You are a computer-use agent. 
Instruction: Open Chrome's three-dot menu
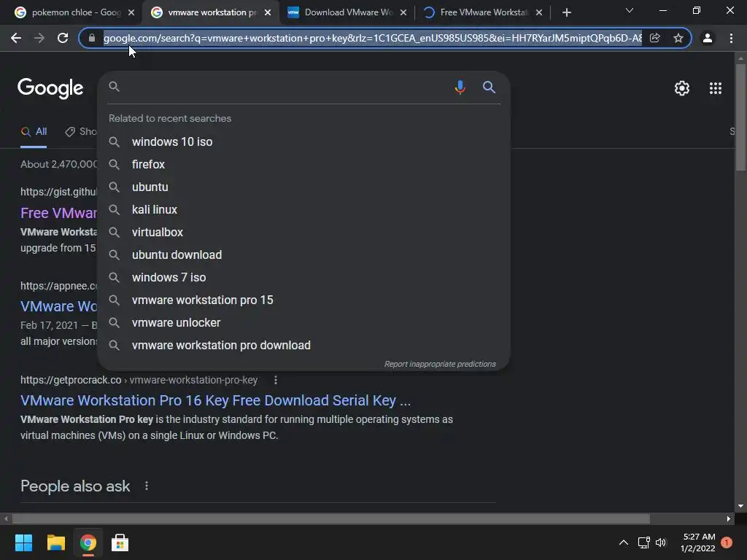point(731,38)
